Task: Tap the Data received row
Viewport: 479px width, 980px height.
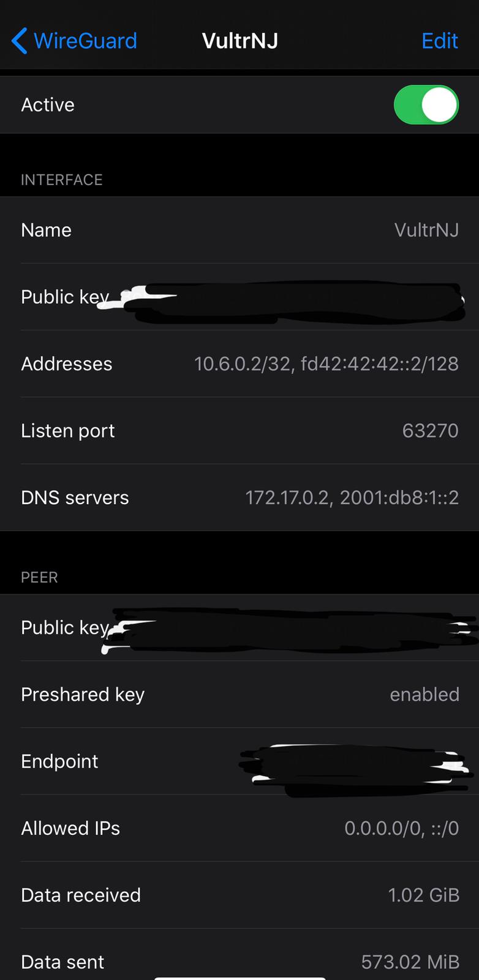Action: tap(240, 895)
